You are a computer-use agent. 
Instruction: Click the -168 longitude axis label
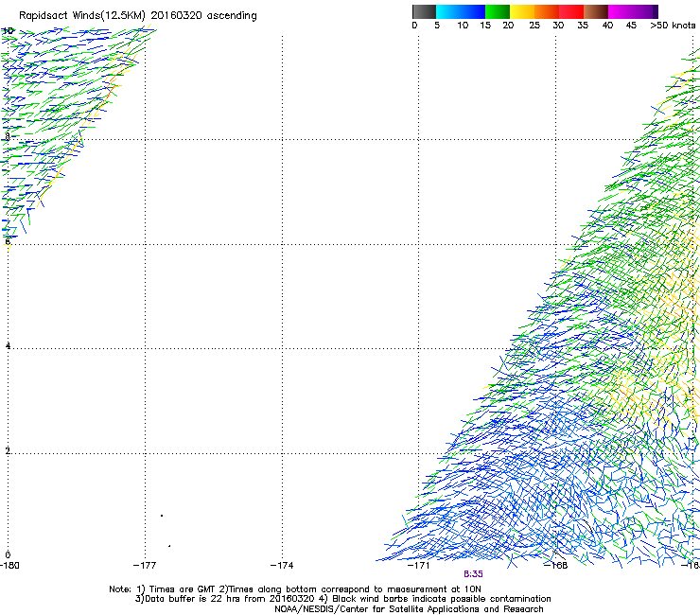tap(556, 566)
